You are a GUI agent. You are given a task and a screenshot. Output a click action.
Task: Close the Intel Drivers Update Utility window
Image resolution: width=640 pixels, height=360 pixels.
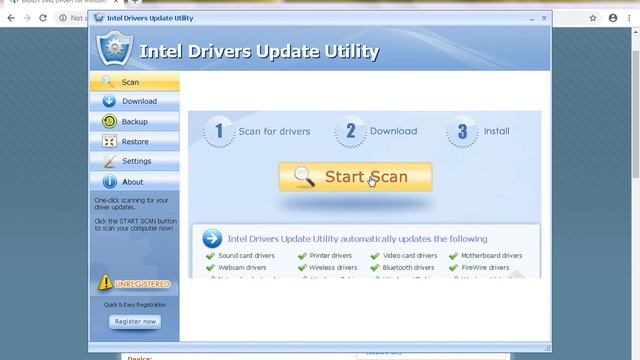(x=544, y=18)
